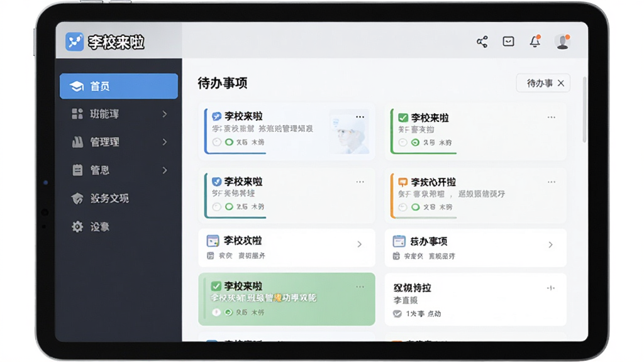Viewport: 644px width, 362px height.
Task: Click the calendar icon beside 李校攻啦
Action: (213, 241)
